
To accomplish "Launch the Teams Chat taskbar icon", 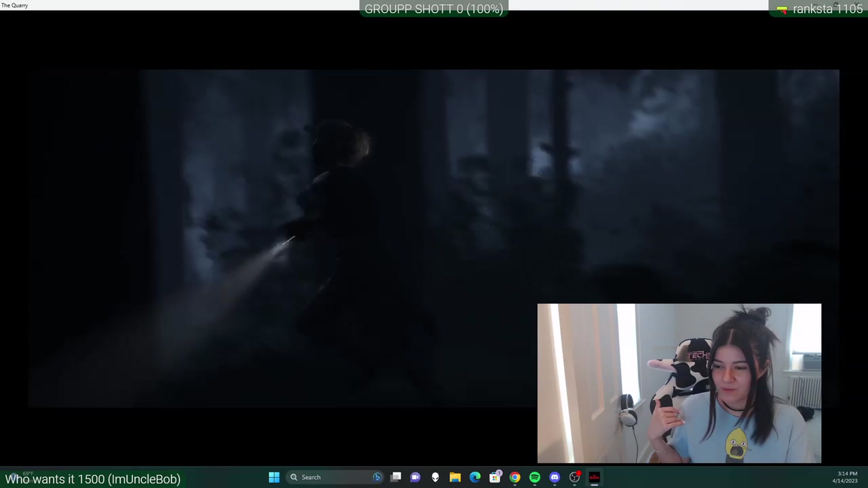I will point(415,477).
